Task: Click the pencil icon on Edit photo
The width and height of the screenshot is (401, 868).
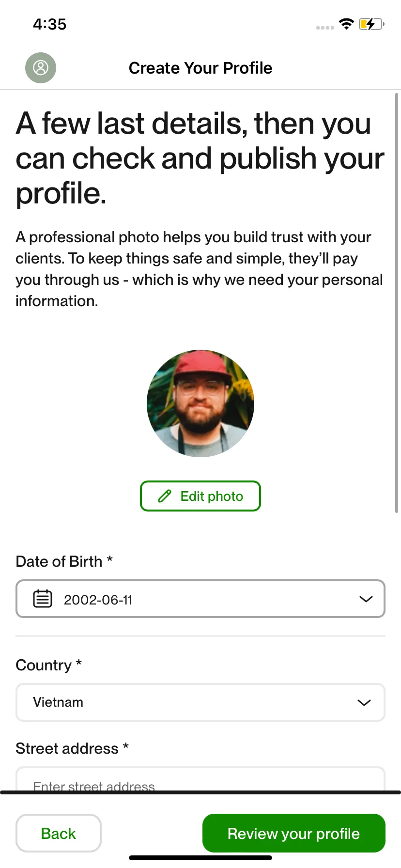Action: 165,496
